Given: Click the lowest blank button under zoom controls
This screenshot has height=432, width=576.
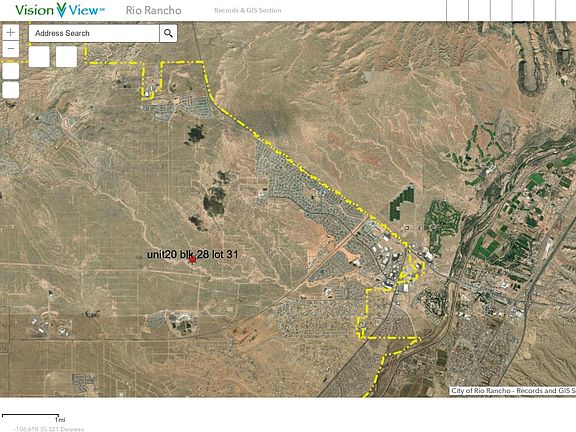Looking at the screenshot, I should [11, 90].
